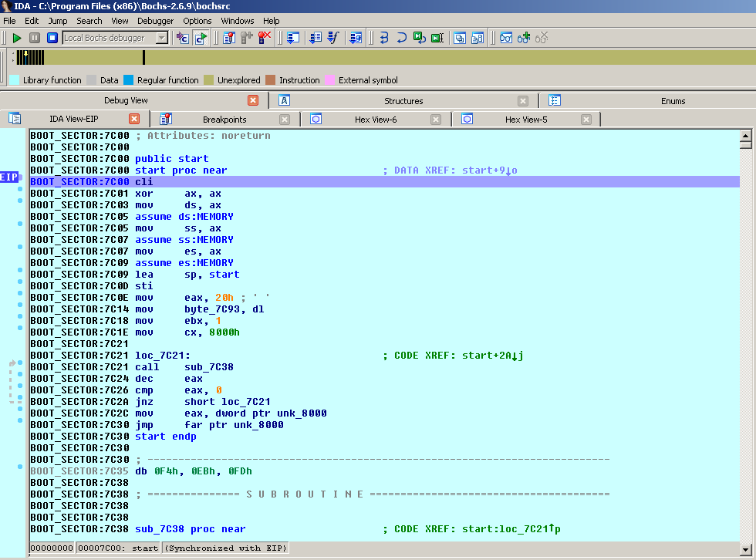Close the Breakpoints tab
This screenshot has width=756, height=560.
[x=285, y=120]
